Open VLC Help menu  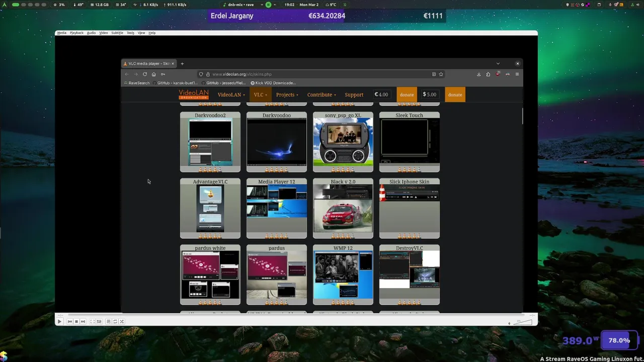pyautogui.click(x=152, y=33)
